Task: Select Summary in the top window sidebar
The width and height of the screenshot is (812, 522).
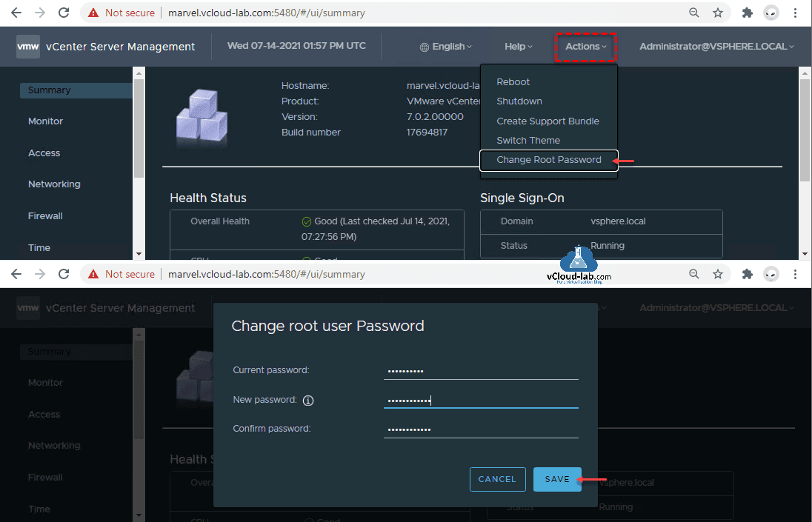Action: click(76, 90)
